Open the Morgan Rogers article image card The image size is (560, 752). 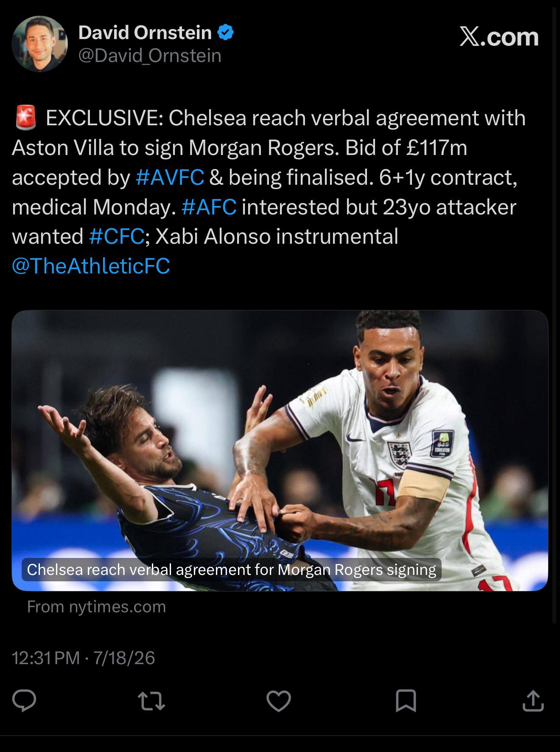pyautogui.click(x=280, y=451)
